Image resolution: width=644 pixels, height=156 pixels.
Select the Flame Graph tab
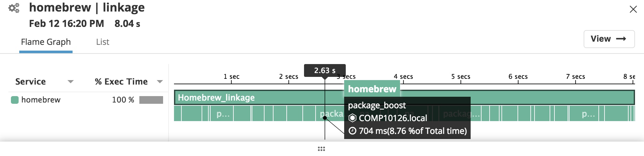coord(46,42)
